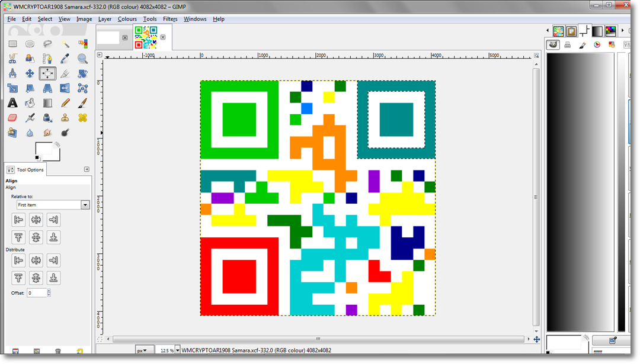This screenshot has height=364, width=640.
Task: Select the Clone stamp tool
Action: click(x=65, y=118)
